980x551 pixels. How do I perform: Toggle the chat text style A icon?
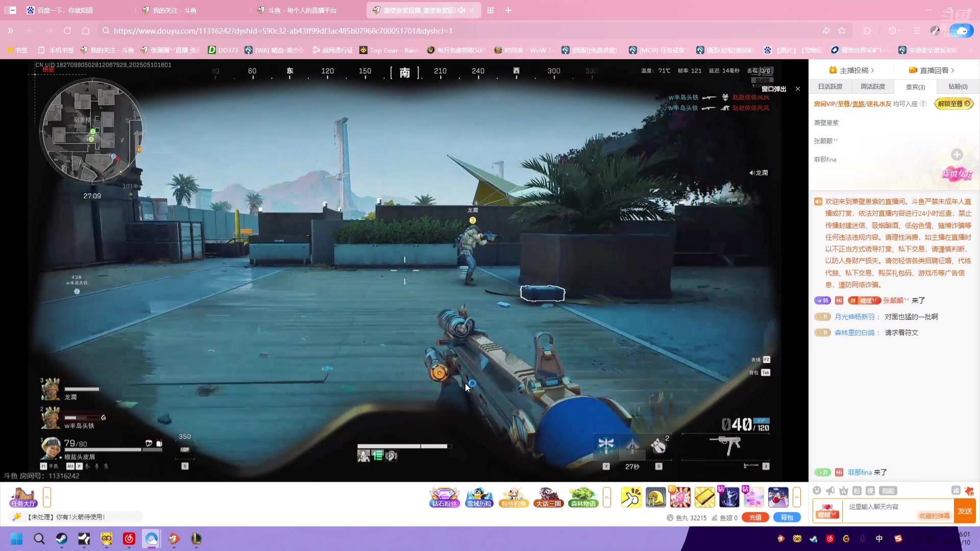coord(844,491)
